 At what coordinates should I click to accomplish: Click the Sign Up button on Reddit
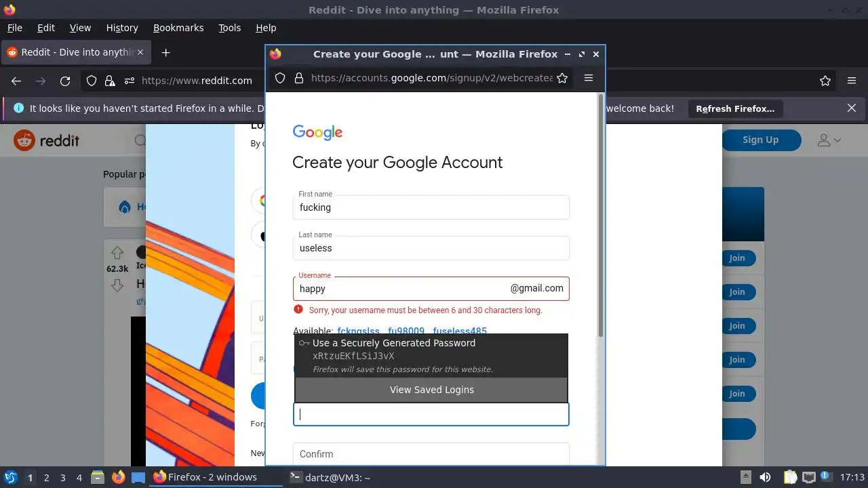760,140
